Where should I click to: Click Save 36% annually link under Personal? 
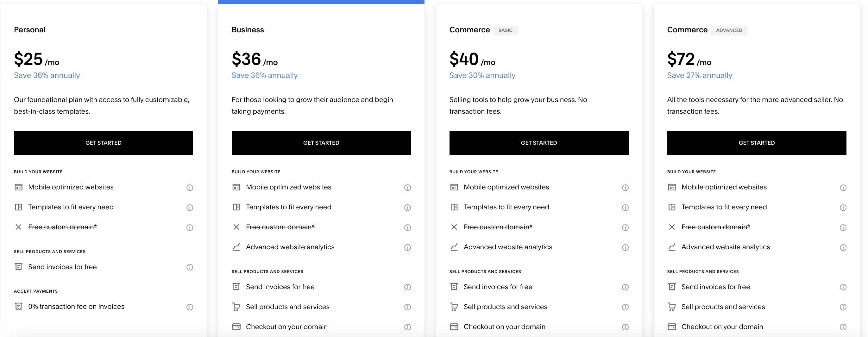47,75
